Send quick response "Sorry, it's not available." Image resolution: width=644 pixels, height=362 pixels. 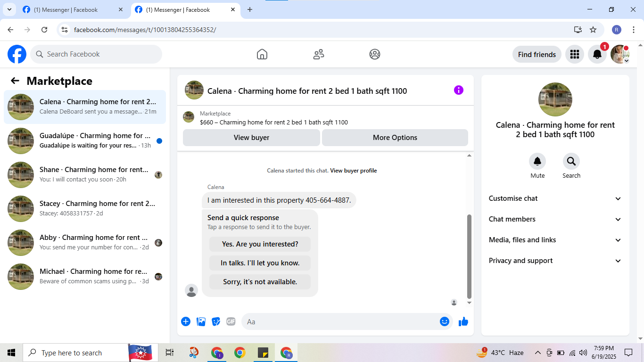pos(260,282)
